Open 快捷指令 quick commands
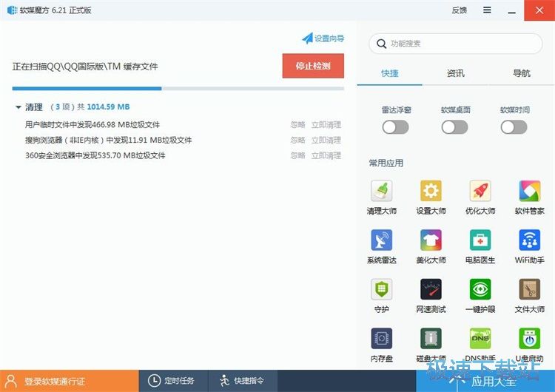Image resolution: width=555 pixels, height=392 pixels. [243, 381]
